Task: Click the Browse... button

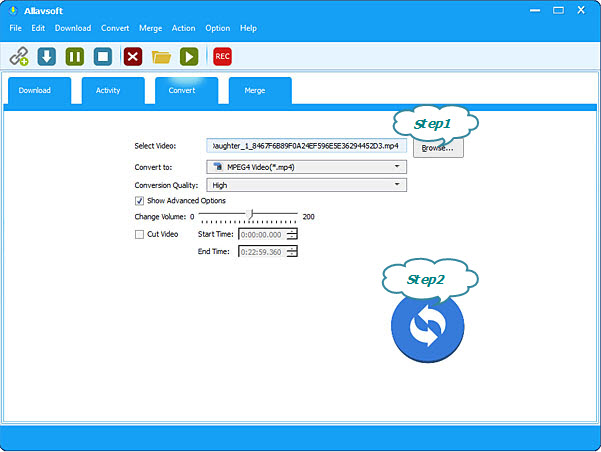Action: click(438, 148)
